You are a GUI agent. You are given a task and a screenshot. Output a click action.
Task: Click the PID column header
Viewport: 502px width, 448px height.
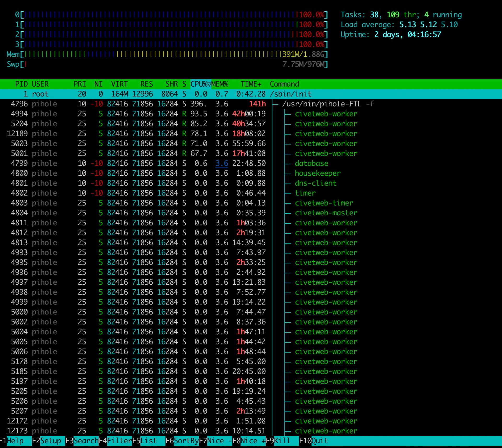[x=21, y=84]
